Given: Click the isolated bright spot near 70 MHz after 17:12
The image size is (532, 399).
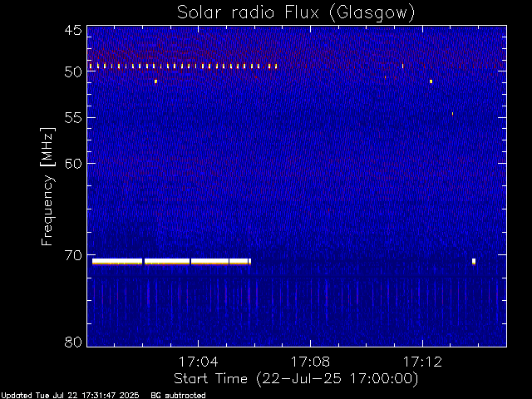Looking at the screenshot, I should [474, 261].
